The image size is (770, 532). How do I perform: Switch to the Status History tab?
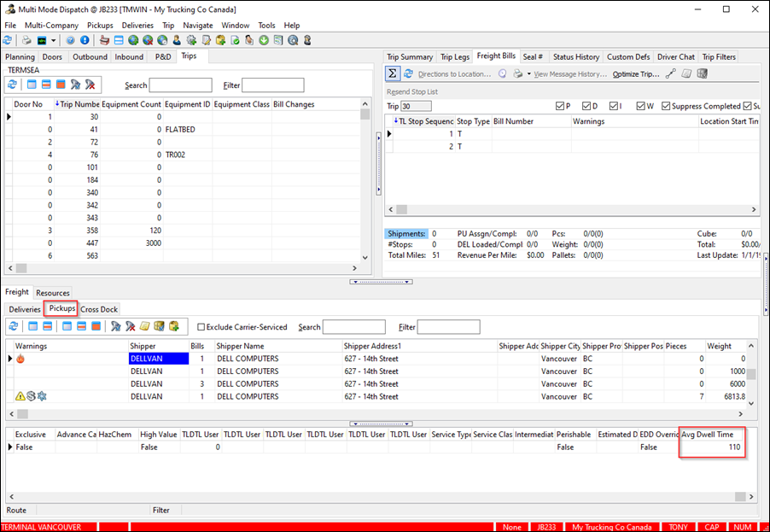[575, 57]
